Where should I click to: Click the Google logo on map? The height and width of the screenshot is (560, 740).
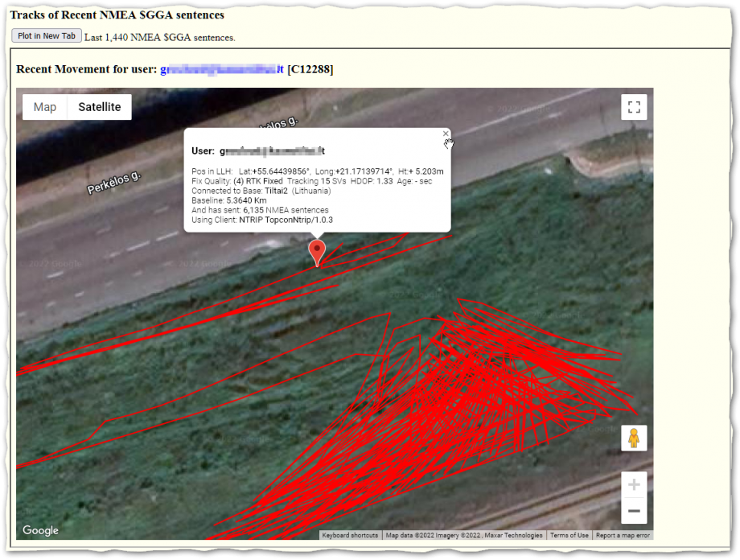[40, 530]
